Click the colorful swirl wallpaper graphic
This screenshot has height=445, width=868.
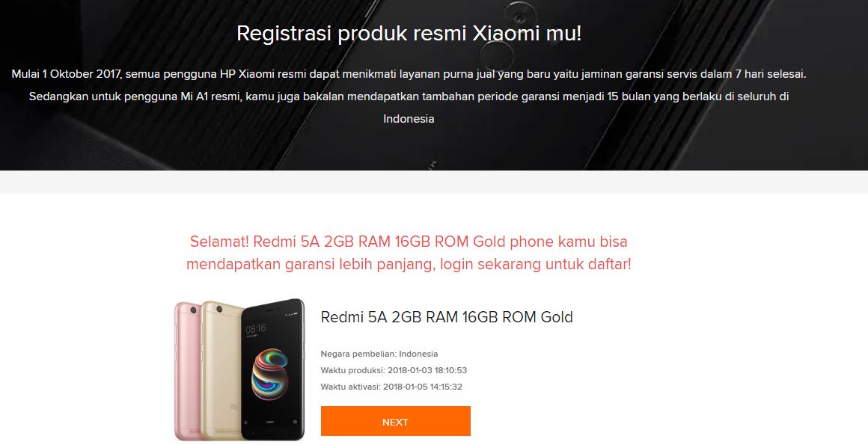tap(269, 374)
